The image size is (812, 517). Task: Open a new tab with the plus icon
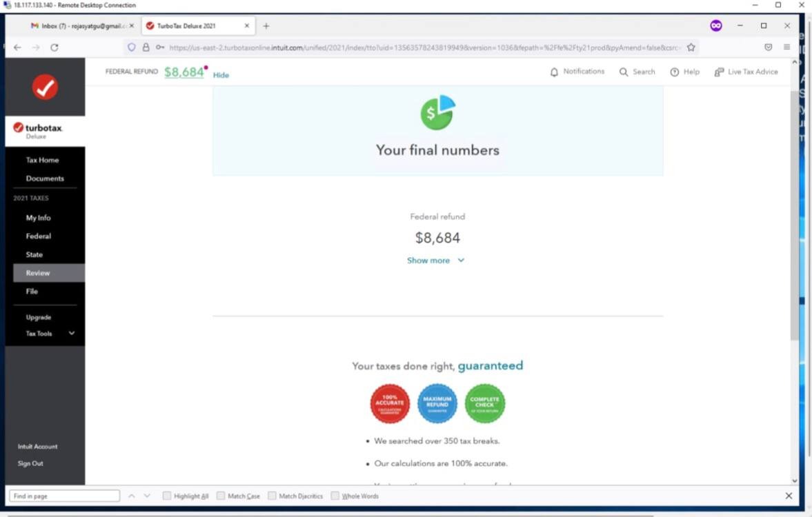(x=266, y=26)
